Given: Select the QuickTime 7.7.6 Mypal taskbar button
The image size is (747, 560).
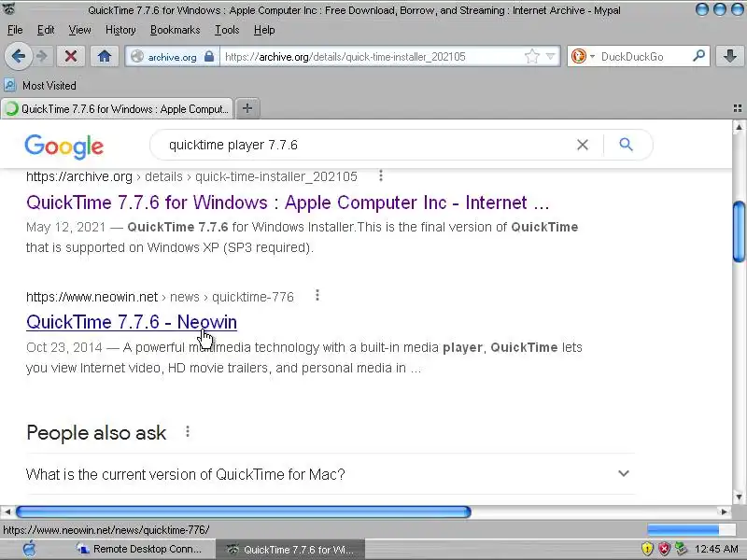Looking at the screenshot, I should [290, 550].
